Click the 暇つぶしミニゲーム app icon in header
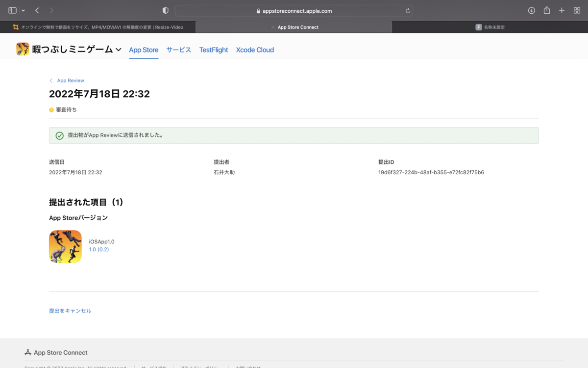This screenshot has height=368, width=588. point(23,49)
